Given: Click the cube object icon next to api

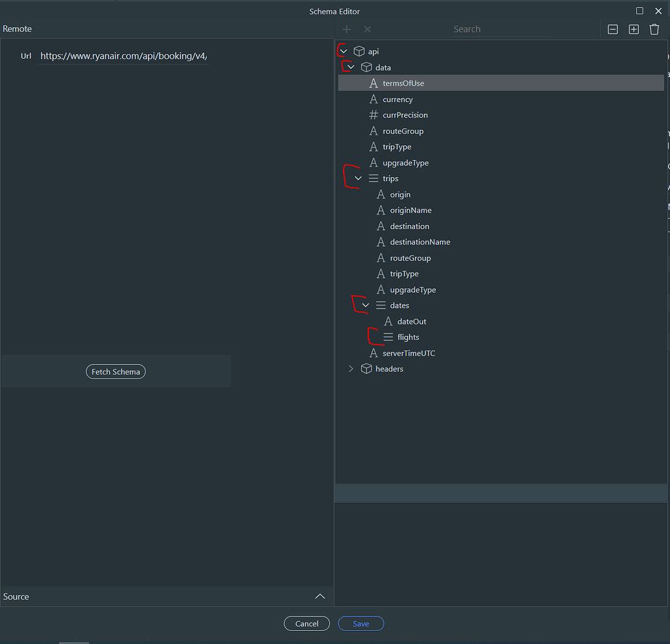Looking at the screenshot, I should [358, 51].
